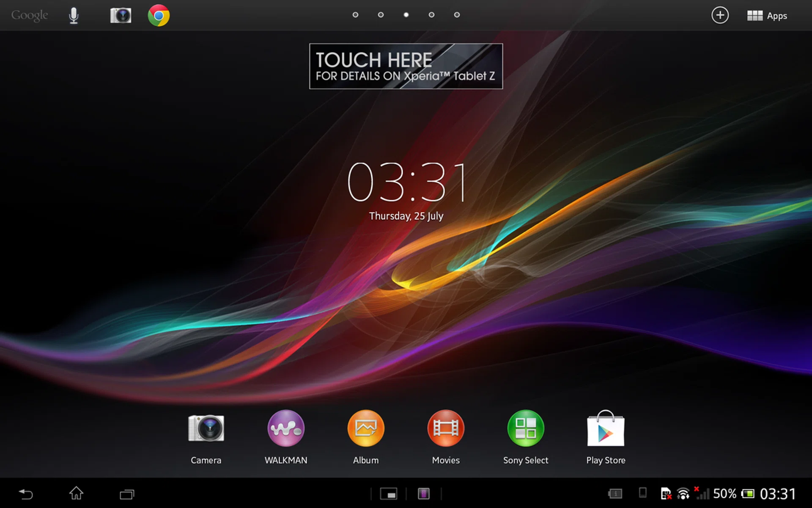Launch Chrome from the top bar
Image resolution: width=812 pixels, height=508 pixels.
tap(159, 16)
